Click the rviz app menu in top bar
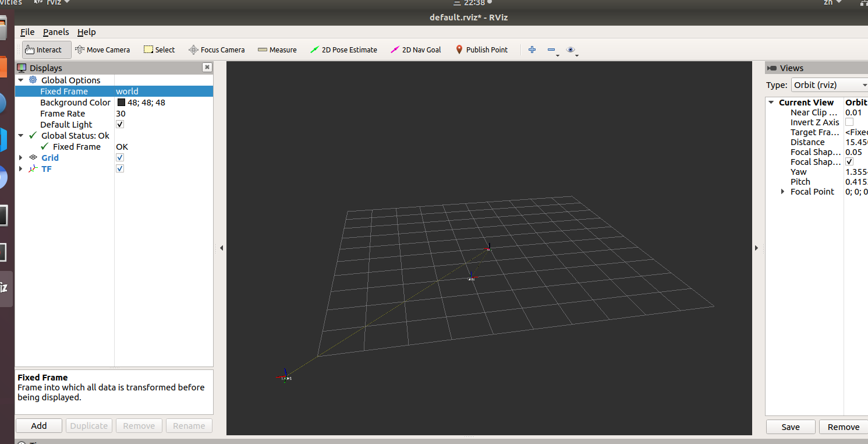Image resolution: width=868 pixels, height=444 pixels. (x=51, y=3)
